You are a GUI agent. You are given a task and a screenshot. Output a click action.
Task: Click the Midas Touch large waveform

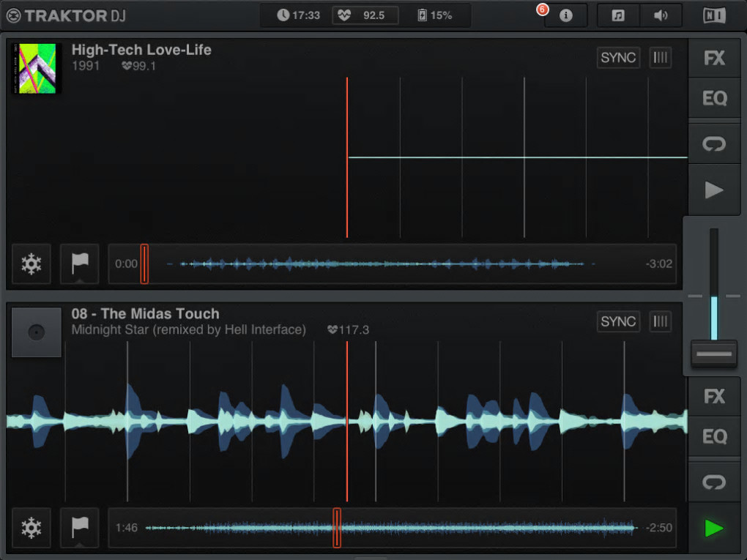click(347, 422)
